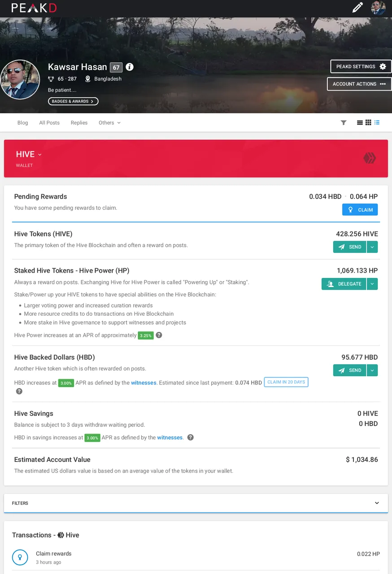Open PeakD Settings

point(361,66)
